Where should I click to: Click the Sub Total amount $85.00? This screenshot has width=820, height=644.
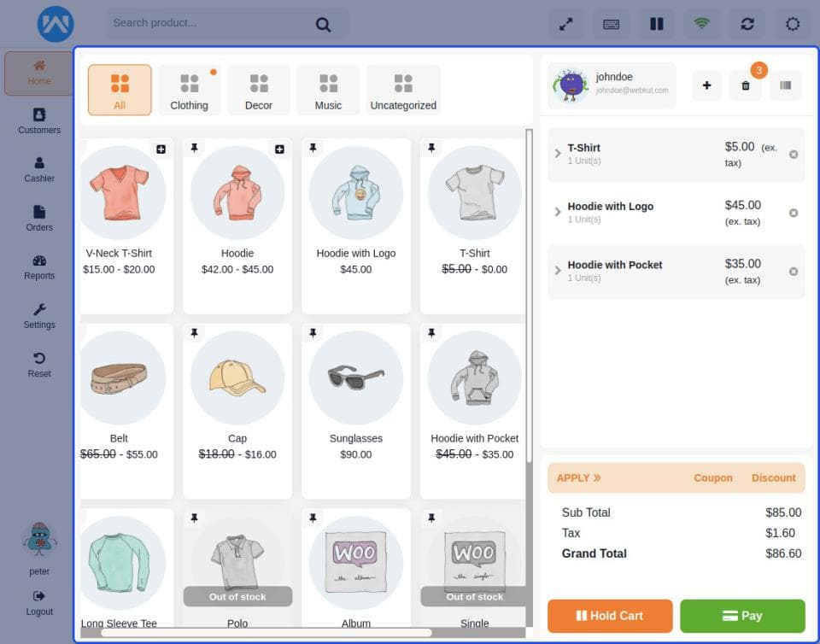[x=783, y=512]
